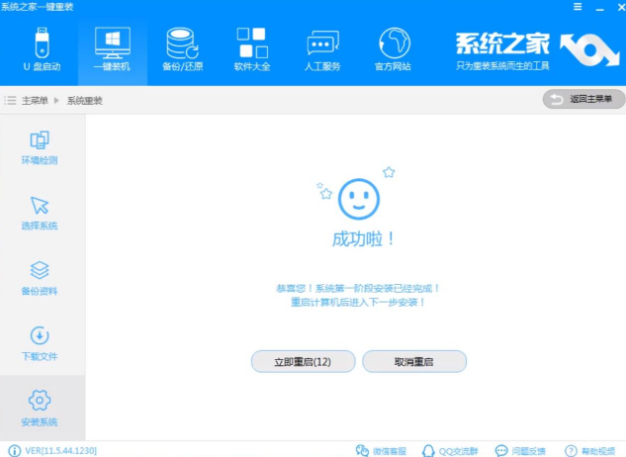Go to the 备份资料 backup data step
Viewport: 626px width, 457px height.
pyautogui.click(x=40, y=277)
